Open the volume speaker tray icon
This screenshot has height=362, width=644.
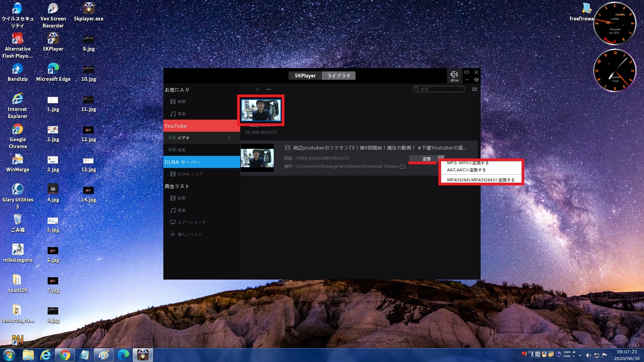pos(588,355)
